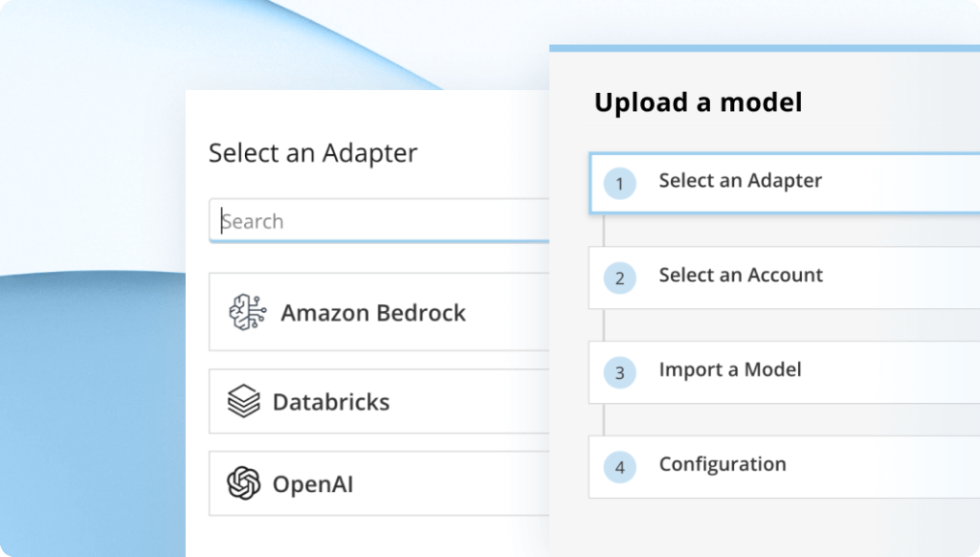Viewport: 980px width, 557px height.
Task: Select the step 2 number circle
Action: click(620, 278)
